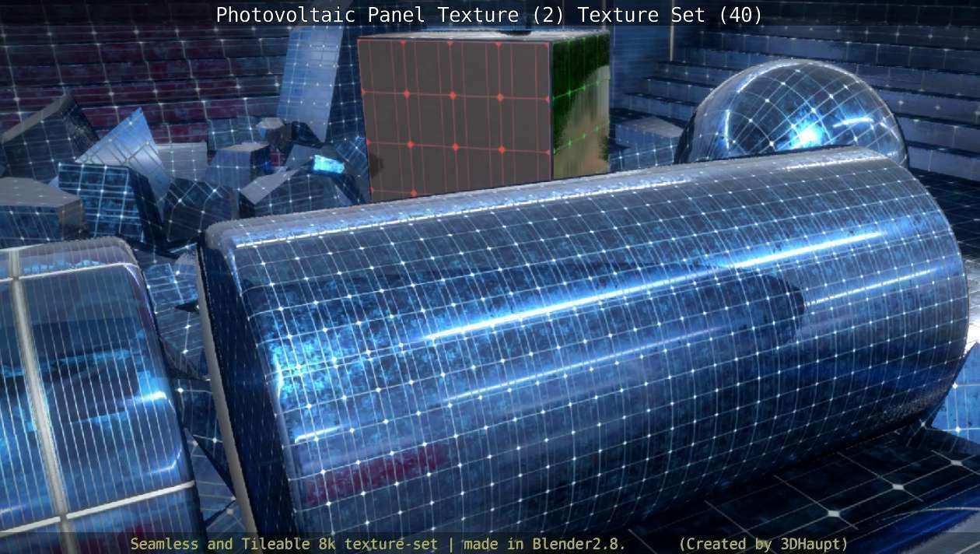This screenshot has height=554, width=980.
Task: Click the title text "Photovoltaic Panel Texture (2) Texture Set (40)"
Action: tap(489, 15)
